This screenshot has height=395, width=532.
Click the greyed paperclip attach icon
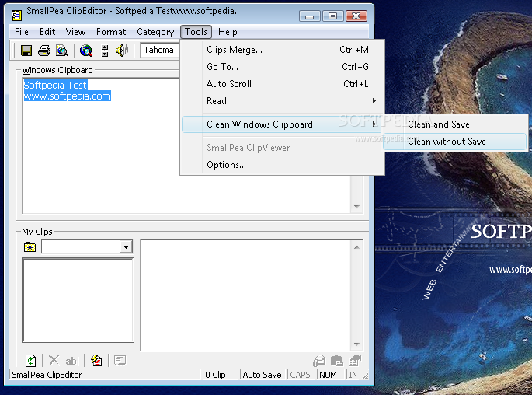[319, 361]
